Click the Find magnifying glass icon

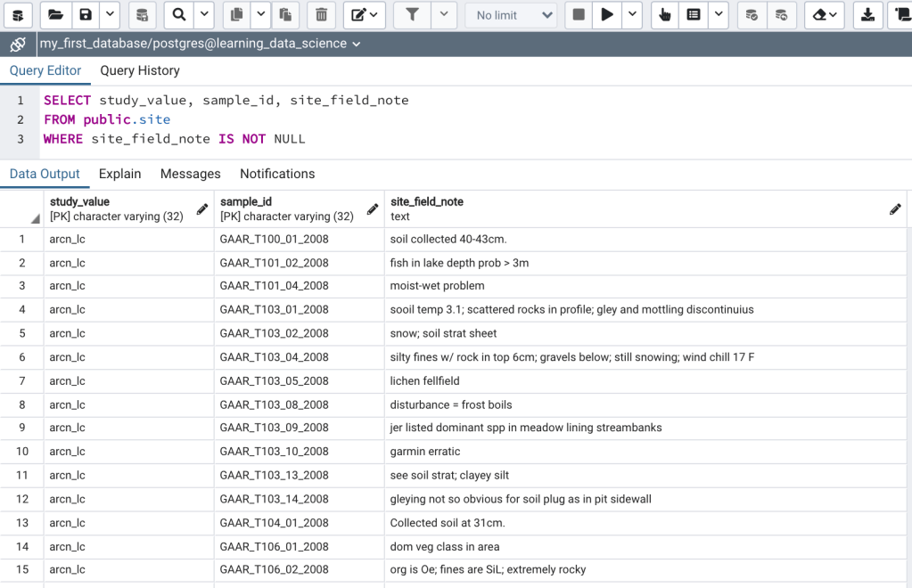(x=179, y=15)
